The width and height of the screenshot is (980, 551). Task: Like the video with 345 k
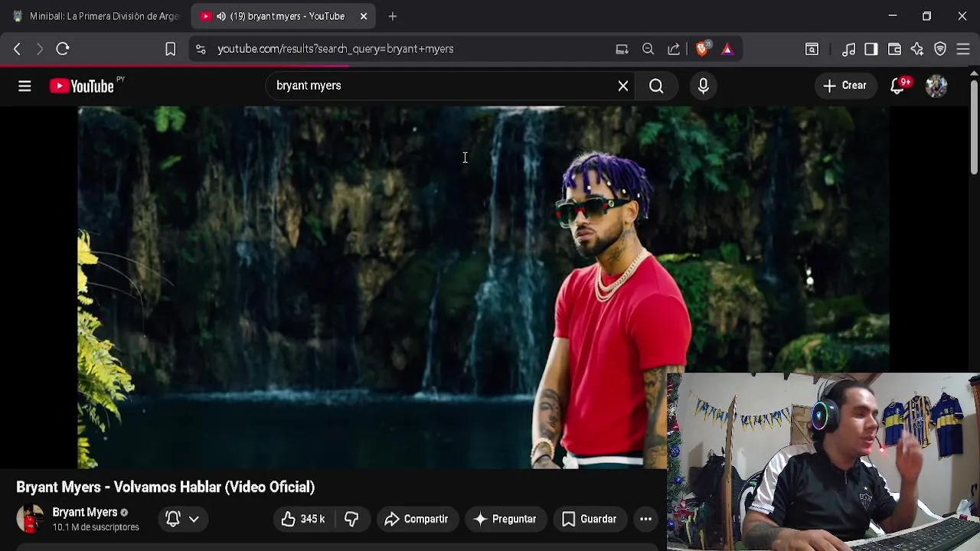tap(303, 519)
